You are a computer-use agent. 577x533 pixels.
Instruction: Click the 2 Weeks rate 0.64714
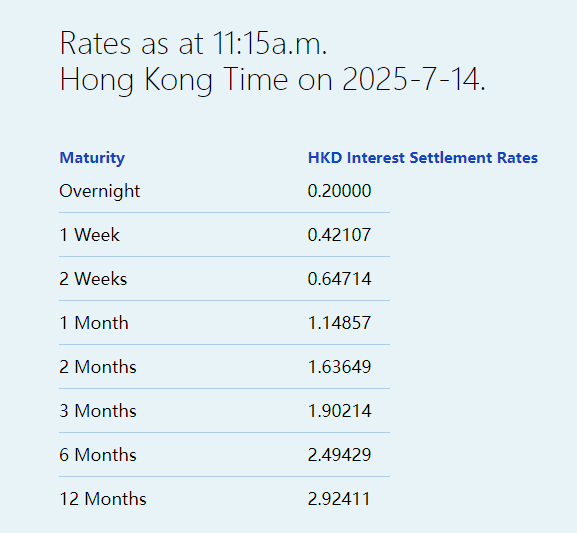coord(339,279)
